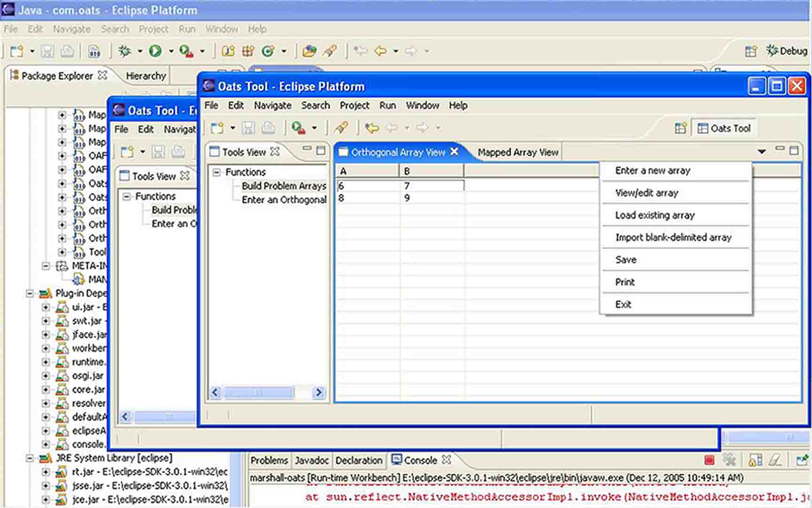Click cell containing 6 in column A

pos(368,186)
